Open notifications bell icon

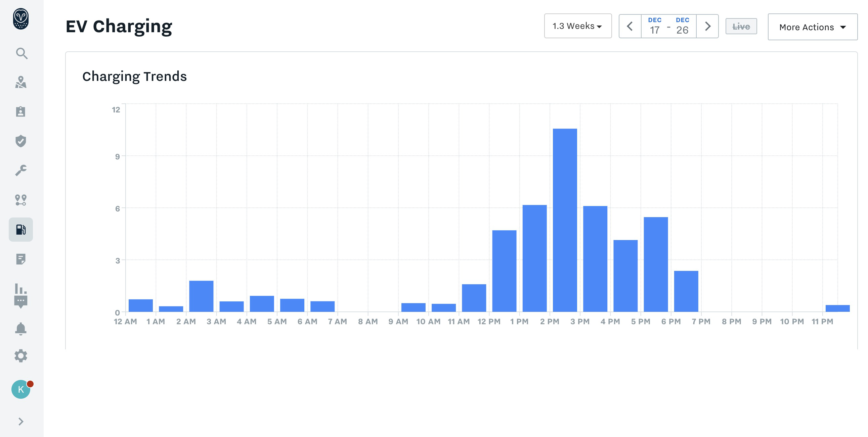21,329
